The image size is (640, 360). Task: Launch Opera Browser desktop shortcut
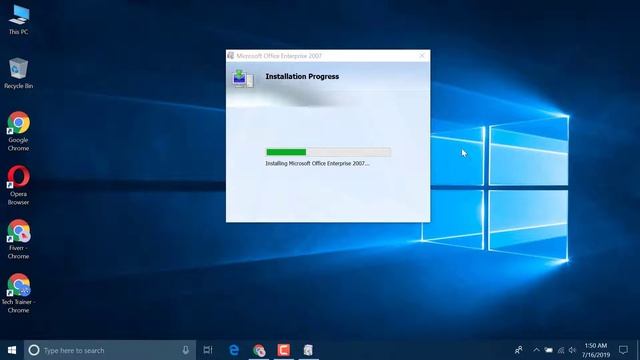pyautogui.click(x=18, y=185)
